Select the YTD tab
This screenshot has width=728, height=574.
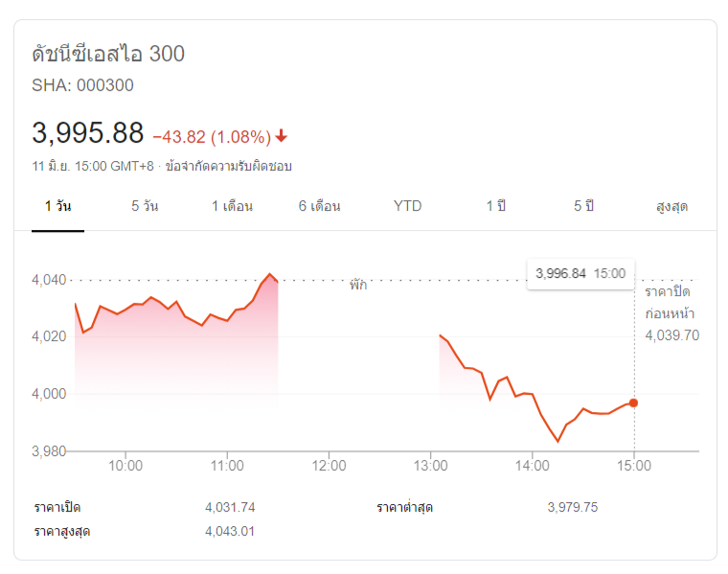pos(407,206)
